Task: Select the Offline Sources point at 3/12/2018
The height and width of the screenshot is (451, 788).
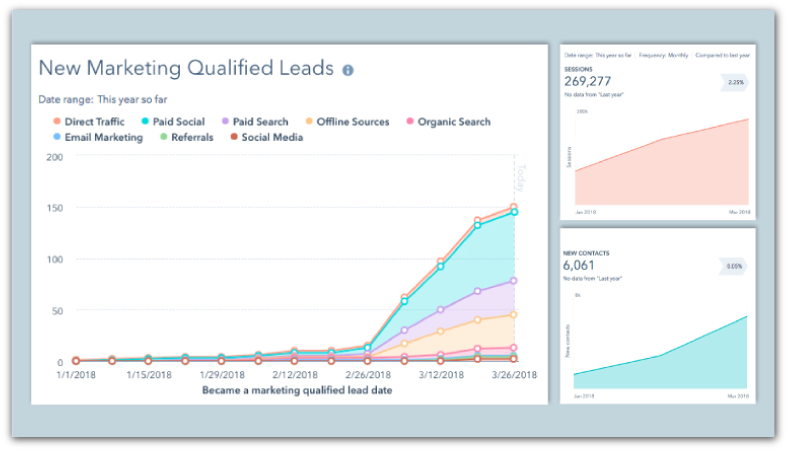Action: [x=441, y=331]
